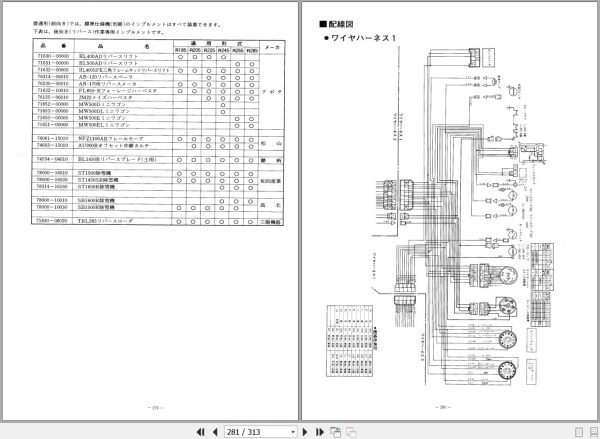Click the greyed-out next view icon
Image resolution: width=600 pixels, height=439 pixels.
coord(351,432)
